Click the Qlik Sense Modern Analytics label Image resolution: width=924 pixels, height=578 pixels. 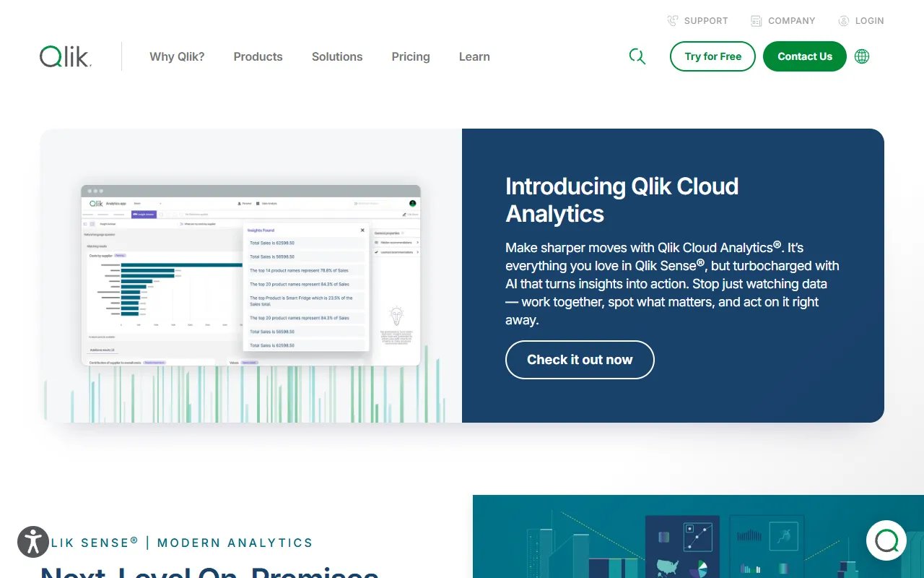point(182,543)
